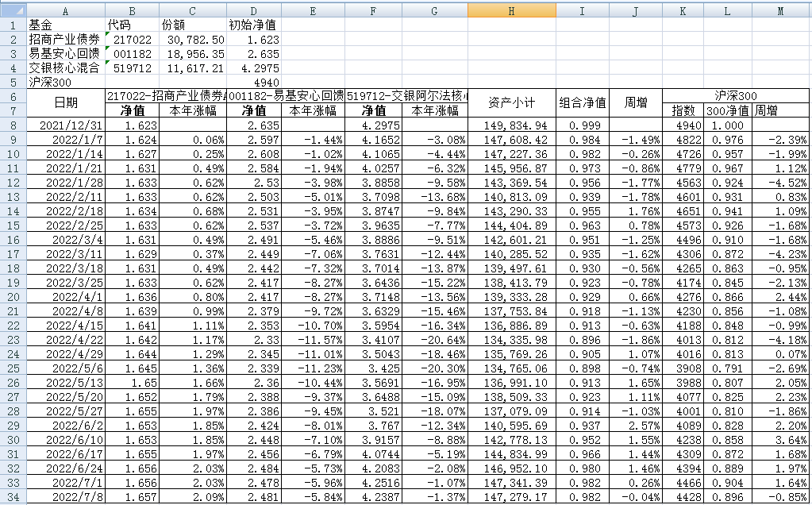The height and width of the screenshot is (505, 812).
Task: Click asset subtotal 134,335.98
Action: (512, 340)
